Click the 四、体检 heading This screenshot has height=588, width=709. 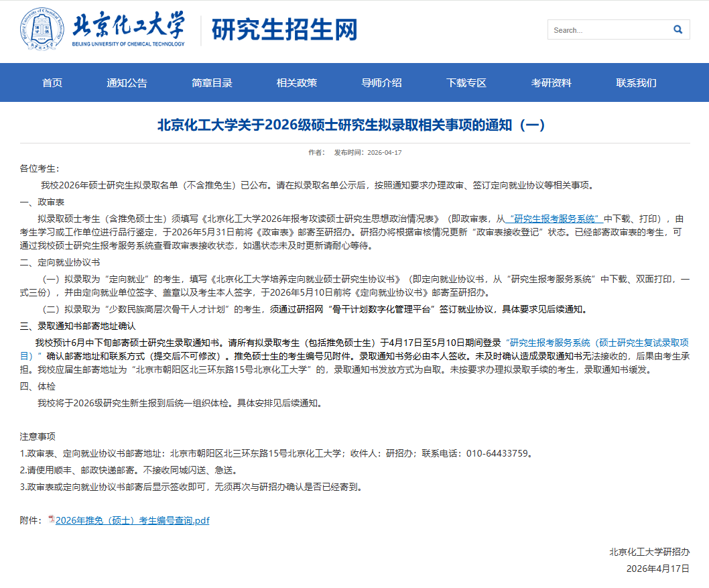38,387
